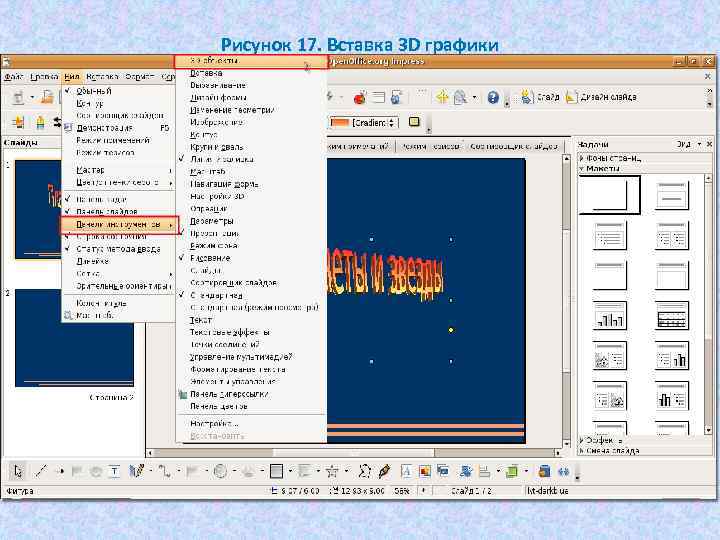720x540 pixels.
Task: Open the Gallery icon in drawing toolbar
Action: pos(443,471)
